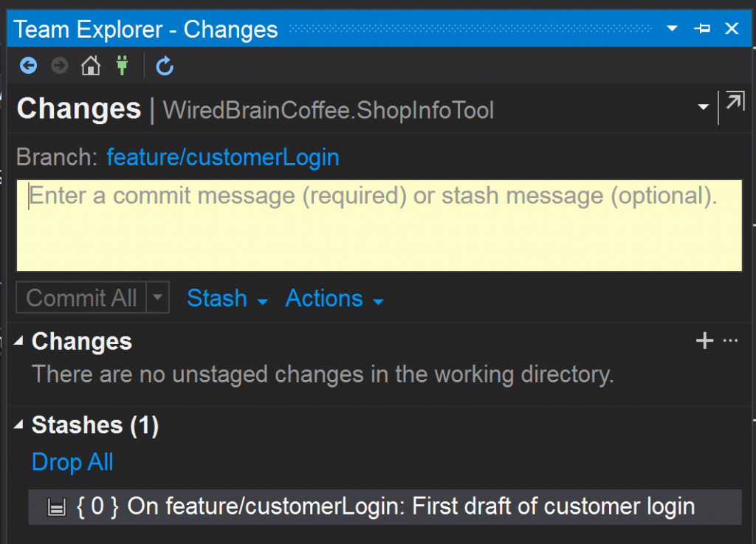Focus the commit message text box
The width and height of the screenshot is (756, 544).
pos(379,226)
